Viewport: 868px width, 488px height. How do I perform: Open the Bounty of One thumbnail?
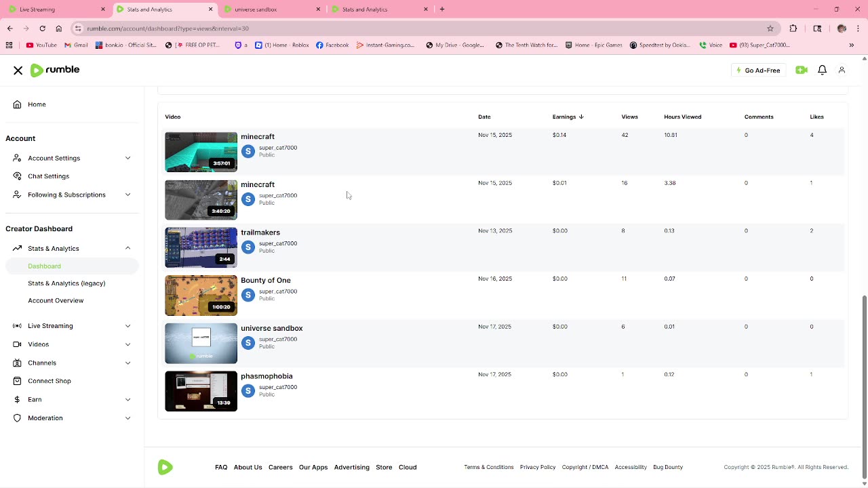click(x=201, y=296)
